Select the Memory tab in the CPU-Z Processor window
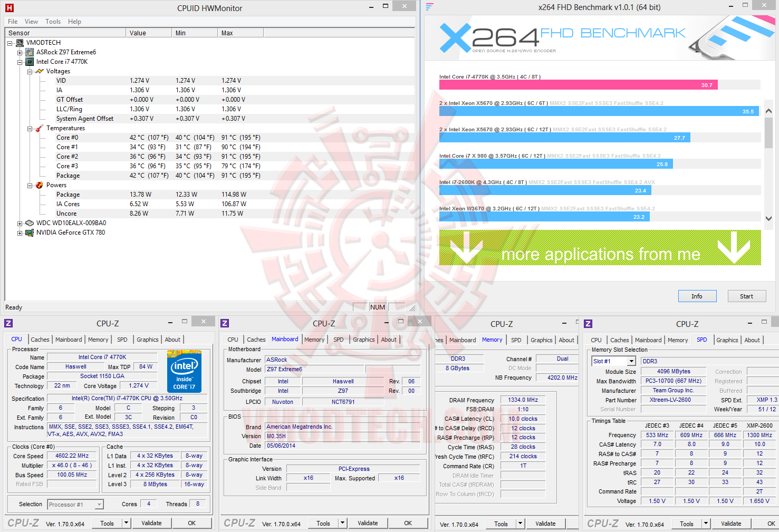779x532 pixels. [98, 340]
